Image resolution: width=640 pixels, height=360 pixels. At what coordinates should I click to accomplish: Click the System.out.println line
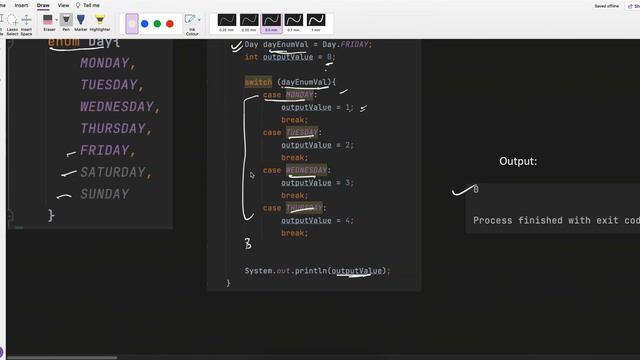pos(317,271)
